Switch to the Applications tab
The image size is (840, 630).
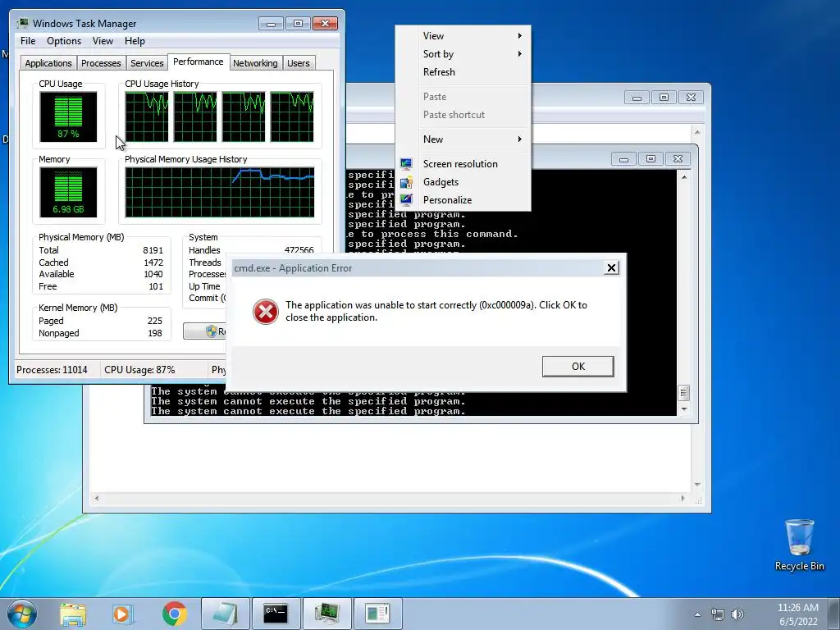(48, 63)
